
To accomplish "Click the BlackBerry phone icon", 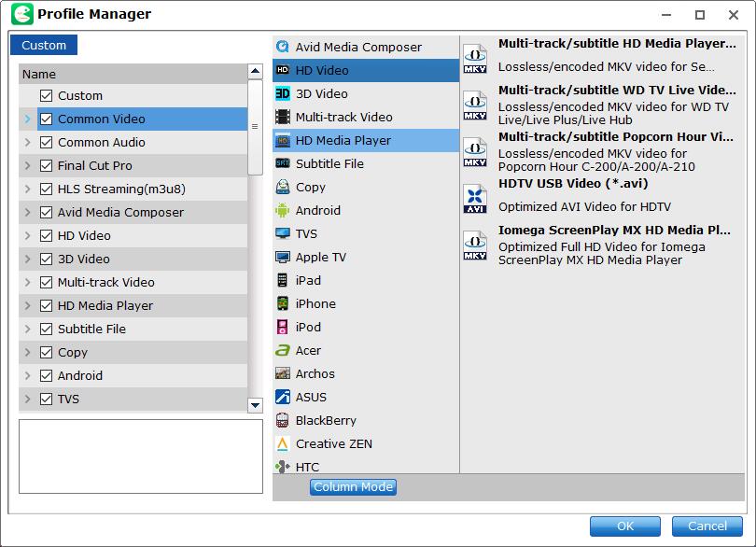I will tap(283, 420).
